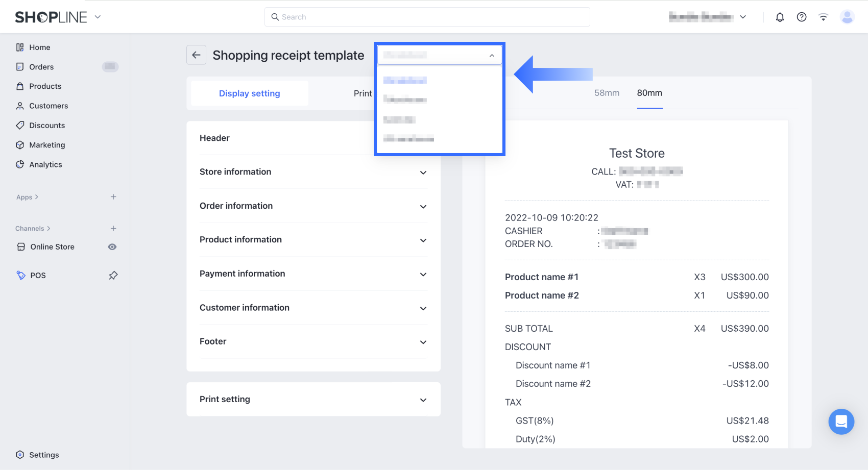
Task: Add a new channel with plus icon
Action: pyautogui.click(x=113, y=229)
